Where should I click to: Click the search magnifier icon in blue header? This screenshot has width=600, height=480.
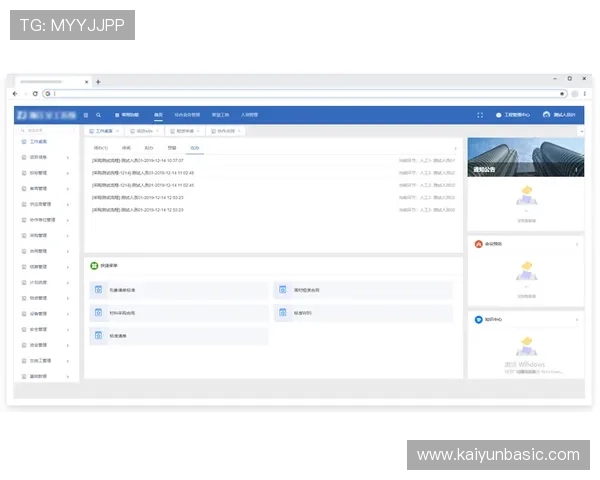98,115
